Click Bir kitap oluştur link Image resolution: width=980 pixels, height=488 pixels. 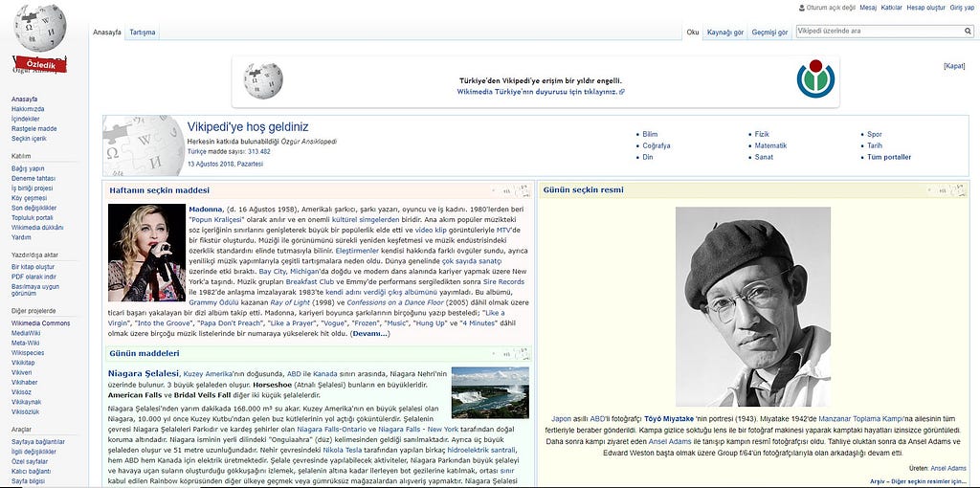coord(33,267)
